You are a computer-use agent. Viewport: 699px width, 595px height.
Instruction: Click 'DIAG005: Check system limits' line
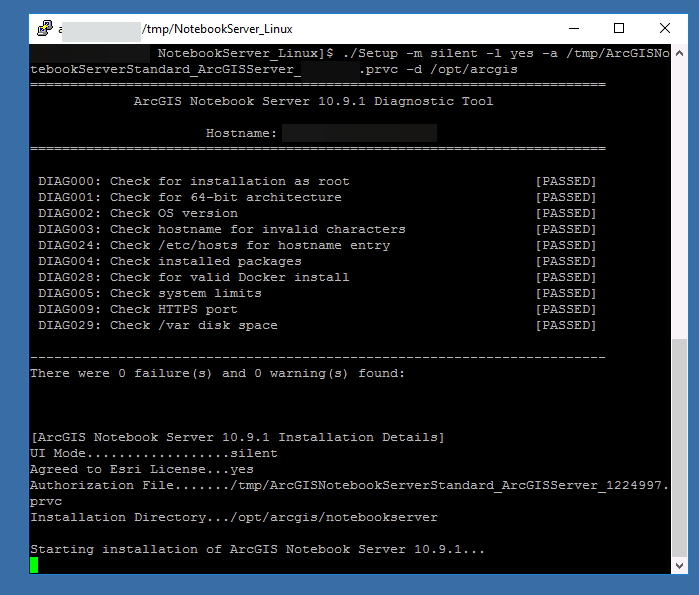coord(150,294)
